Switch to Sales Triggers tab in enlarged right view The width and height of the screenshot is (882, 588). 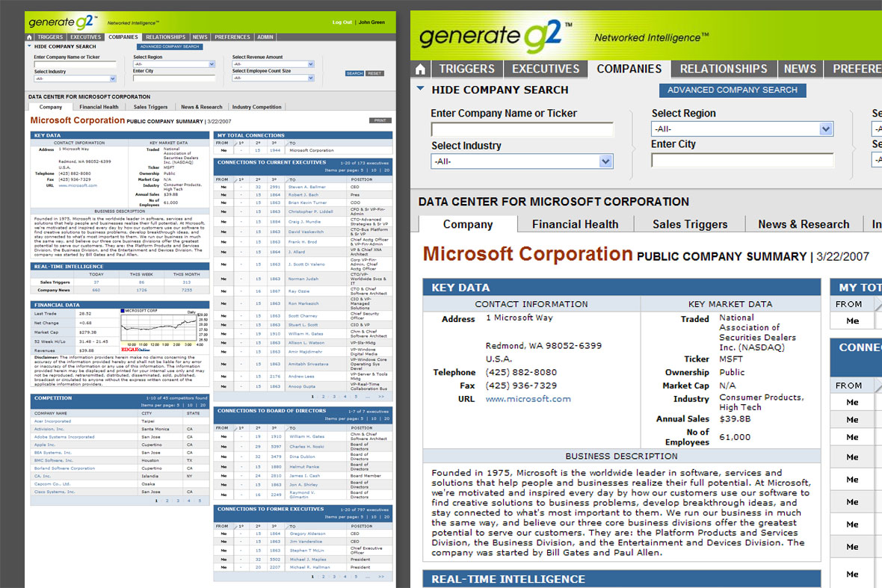pos(690,224)
